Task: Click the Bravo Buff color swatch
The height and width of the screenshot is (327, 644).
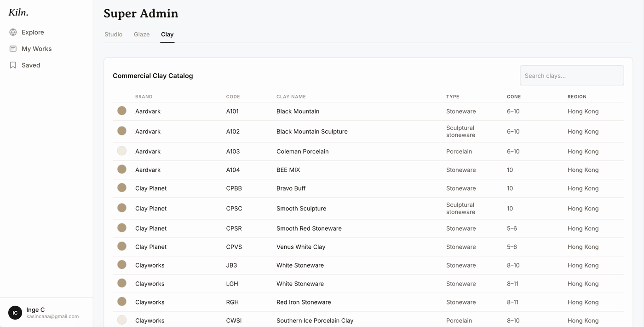Action: click(x=122, y=187)
